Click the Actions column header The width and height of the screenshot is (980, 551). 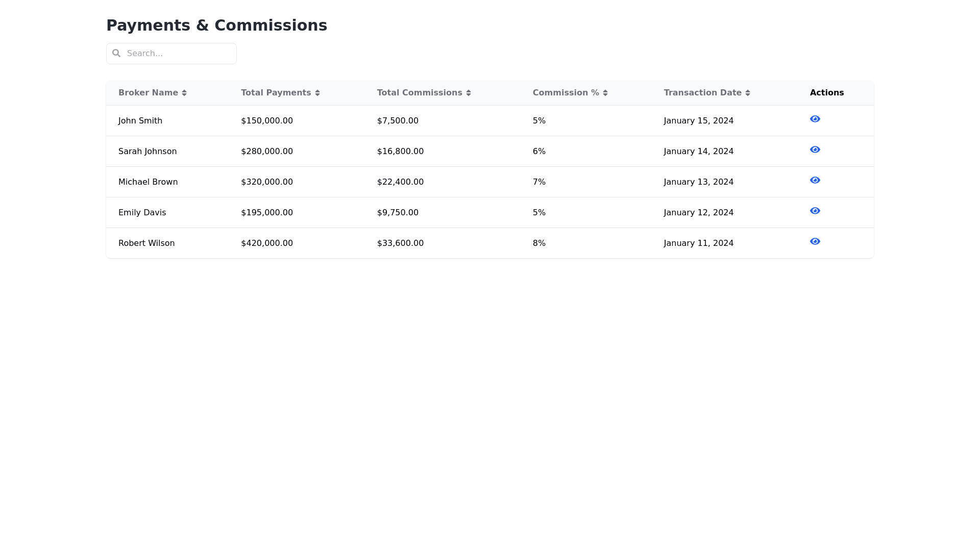[x=826, y=93]
